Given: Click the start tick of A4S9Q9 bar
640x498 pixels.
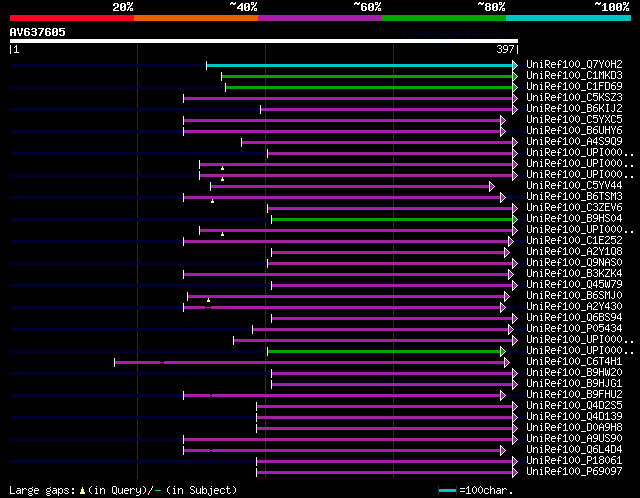Looking at the screenshot, I should click(242, 142).
